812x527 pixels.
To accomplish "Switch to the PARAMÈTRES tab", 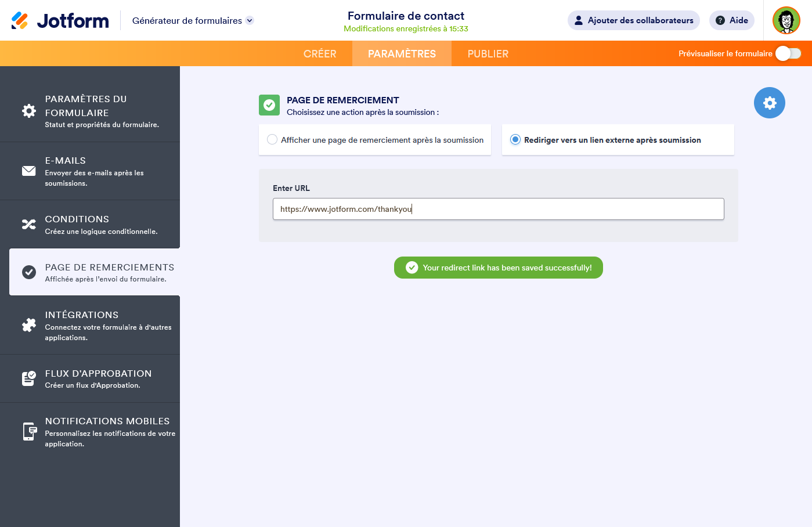I will tap(402, 53).
